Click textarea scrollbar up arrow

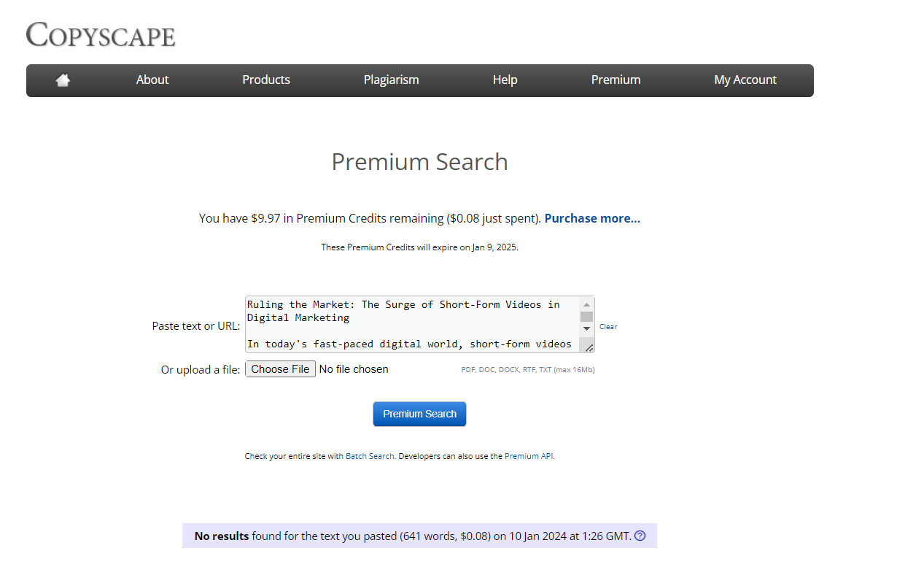point(586,304)
